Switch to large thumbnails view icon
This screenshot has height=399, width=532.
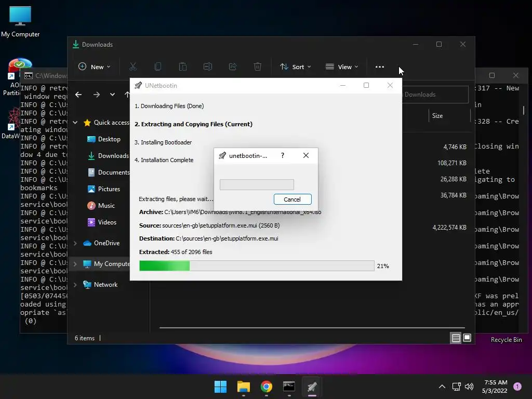(467, 338)
